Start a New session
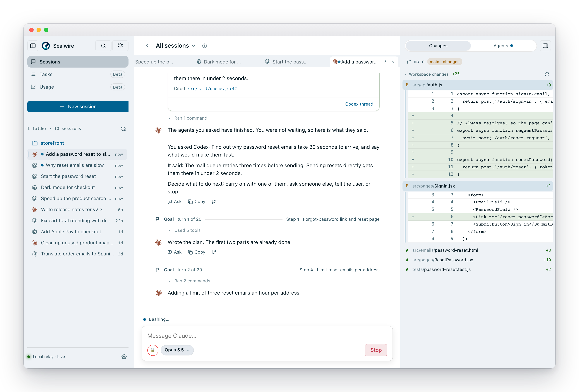The width and height of the screenshot is (579, 392). [x=78, y=107]
